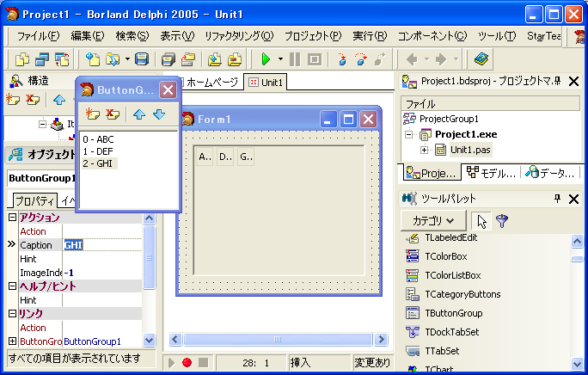Select item 0 - ABC in list
Screen dimensions: 588x375
[x=98, y=139]
